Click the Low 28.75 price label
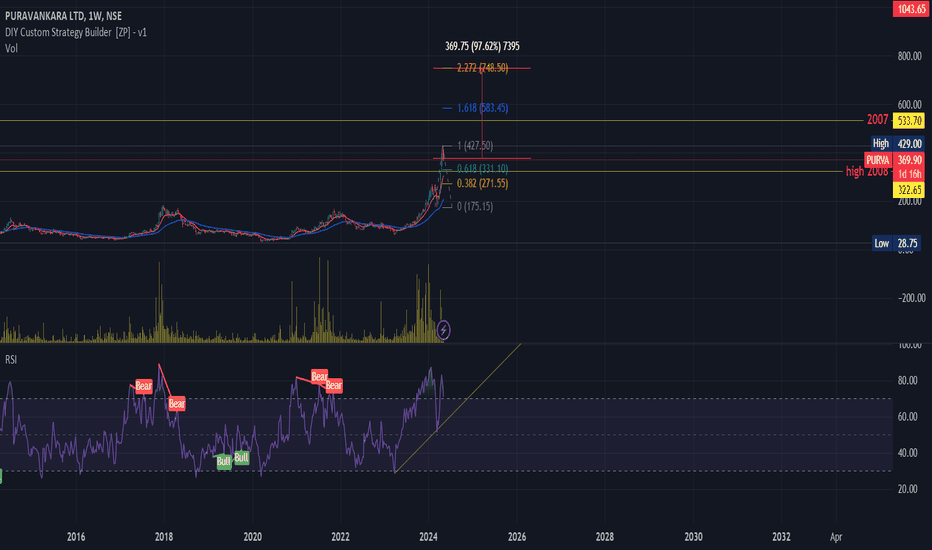The width and height of the screenshot is (932, 550). click(896, 243)
